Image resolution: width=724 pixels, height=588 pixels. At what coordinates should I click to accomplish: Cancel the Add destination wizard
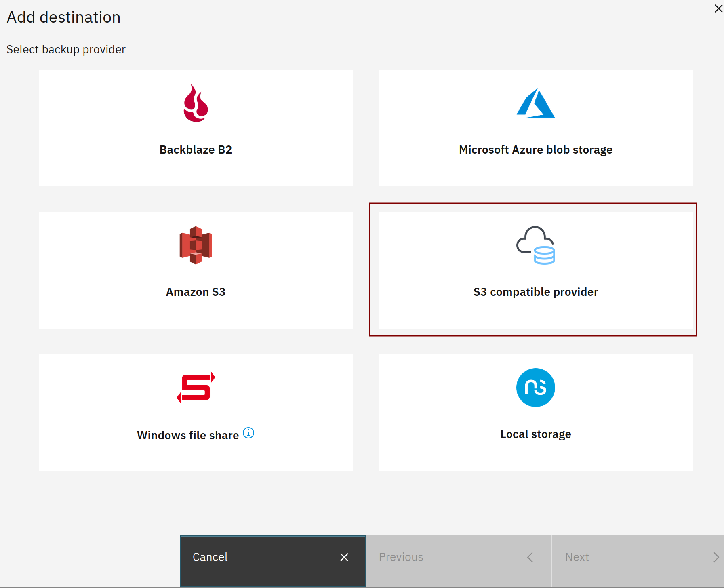273,561
